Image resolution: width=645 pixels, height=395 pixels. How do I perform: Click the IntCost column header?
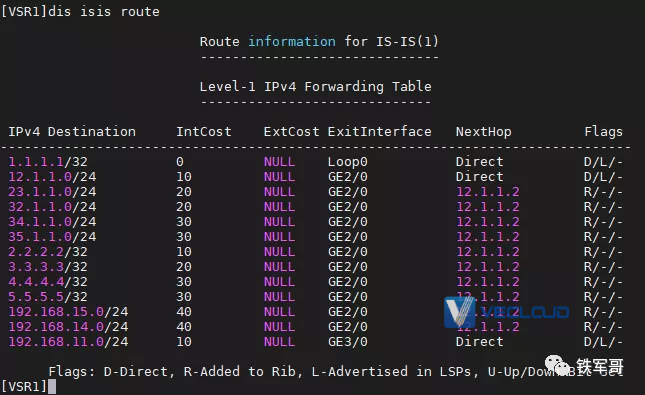(204, 132)
